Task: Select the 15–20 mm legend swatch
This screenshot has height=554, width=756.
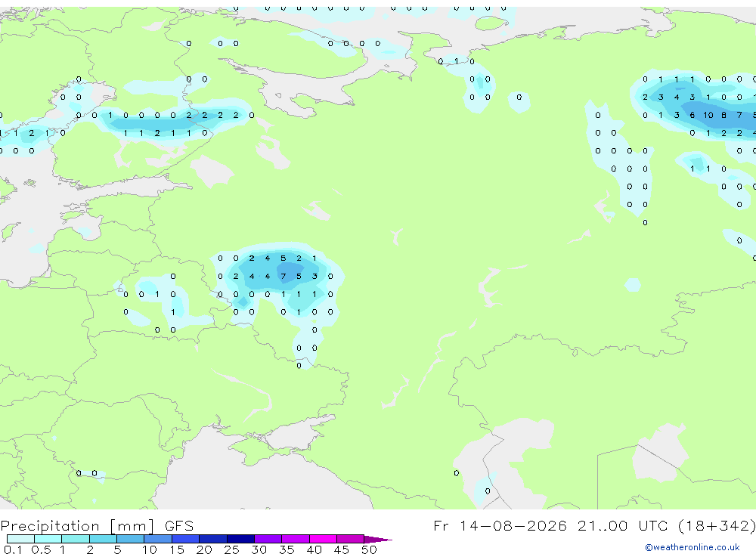Action: point(185,539)
